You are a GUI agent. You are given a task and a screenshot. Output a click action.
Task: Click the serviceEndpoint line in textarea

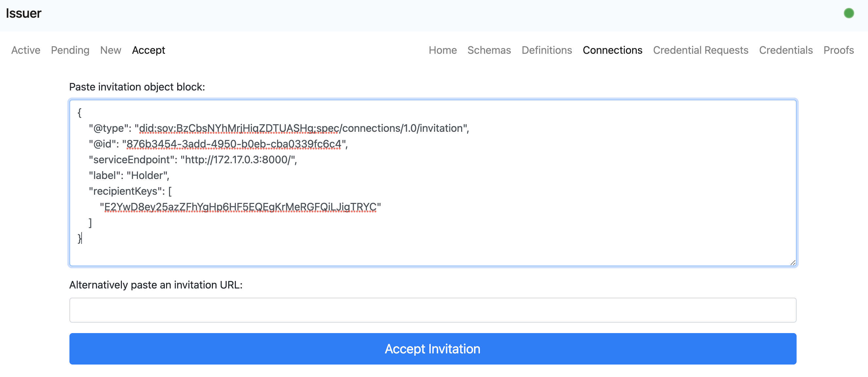(x=193, y=160)
